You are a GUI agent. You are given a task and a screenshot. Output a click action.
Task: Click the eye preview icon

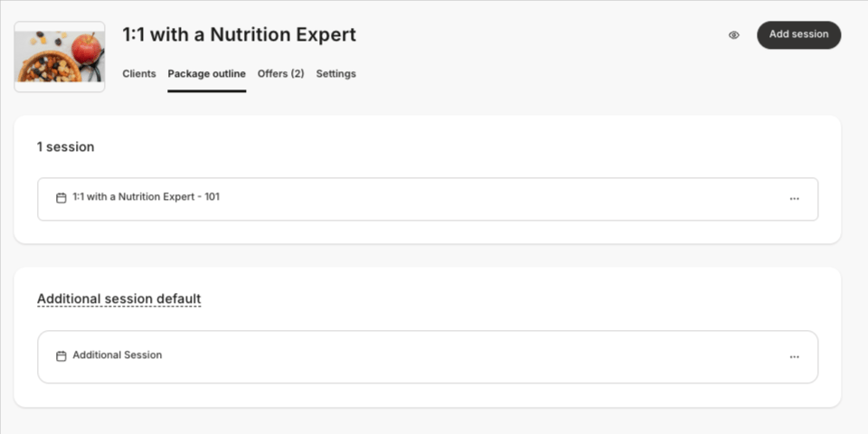coord(733,35)
